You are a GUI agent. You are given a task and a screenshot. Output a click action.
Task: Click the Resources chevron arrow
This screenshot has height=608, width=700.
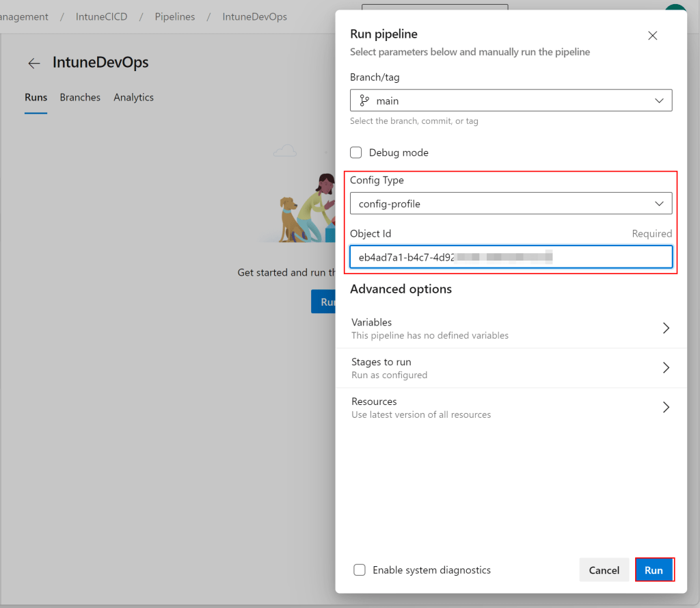666,408
